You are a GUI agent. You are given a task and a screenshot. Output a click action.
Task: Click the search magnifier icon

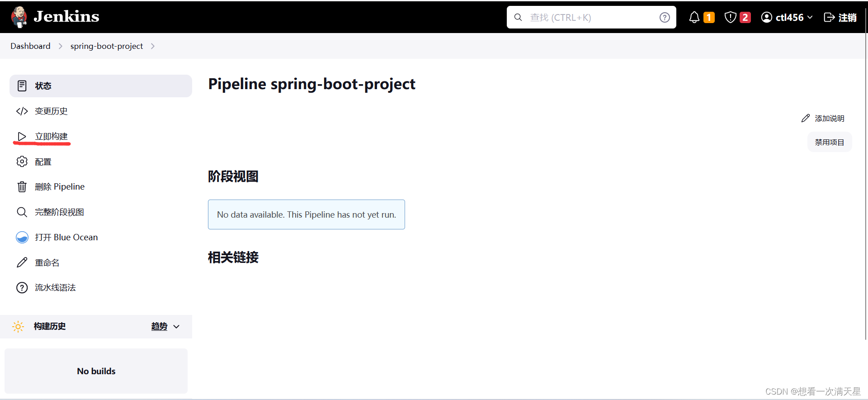click(518, 17)
